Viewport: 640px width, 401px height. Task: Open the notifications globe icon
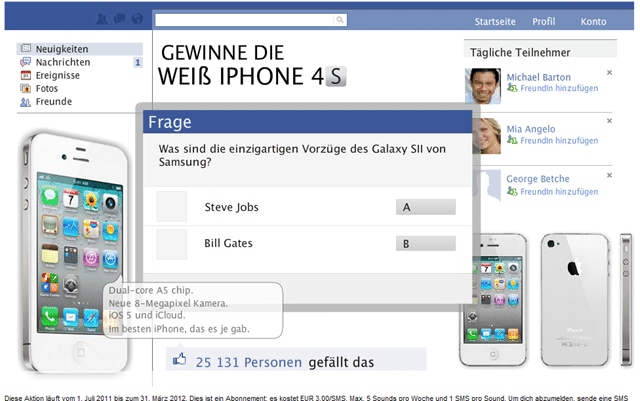[138, 19]
